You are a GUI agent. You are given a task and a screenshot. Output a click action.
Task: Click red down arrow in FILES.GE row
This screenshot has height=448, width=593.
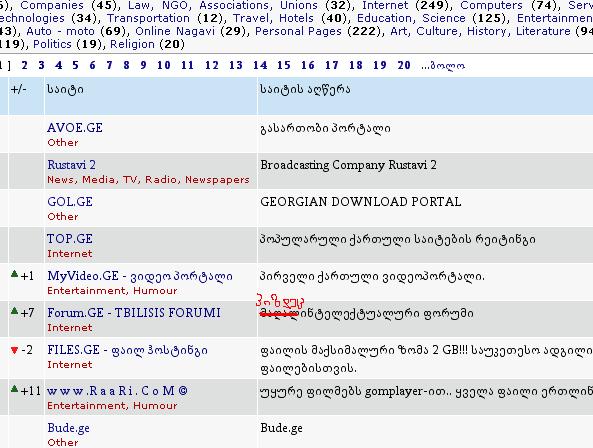click(14, 350)
